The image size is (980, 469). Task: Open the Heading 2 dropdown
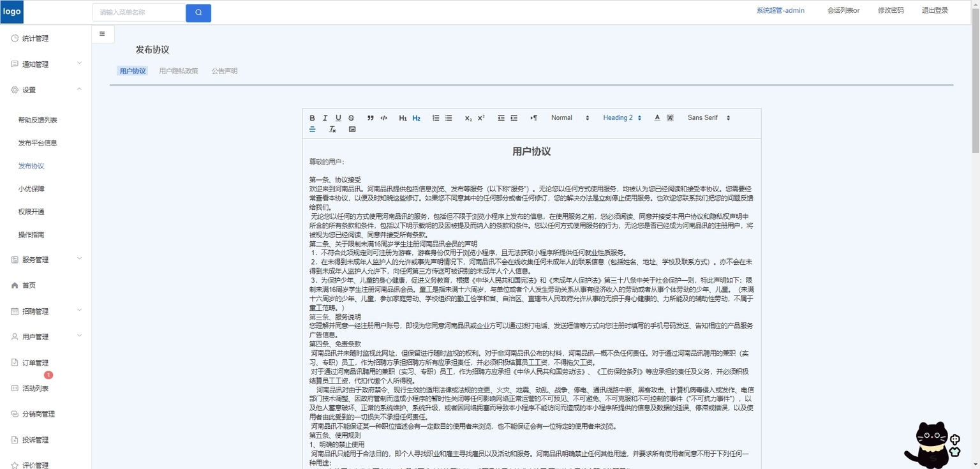[622, 118]
